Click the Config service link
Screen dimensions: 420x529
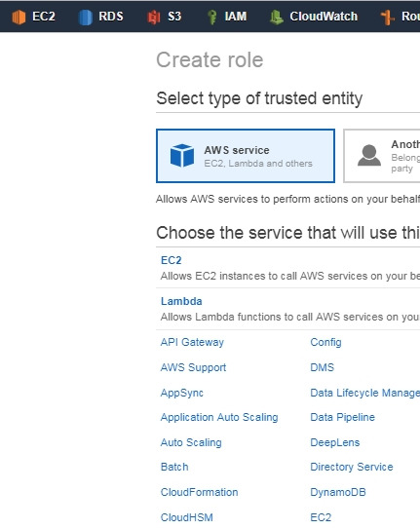[x=325, y=342]
